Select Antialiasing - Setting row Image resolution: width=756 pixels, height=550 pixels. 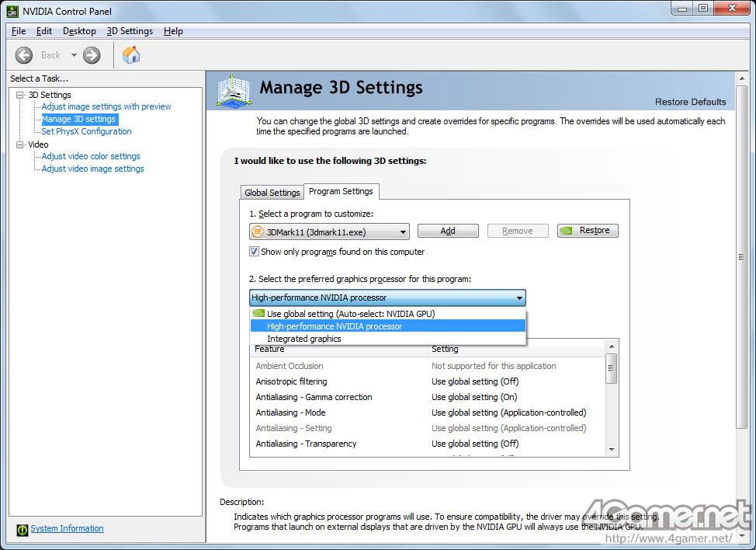[x=428, y=428]
